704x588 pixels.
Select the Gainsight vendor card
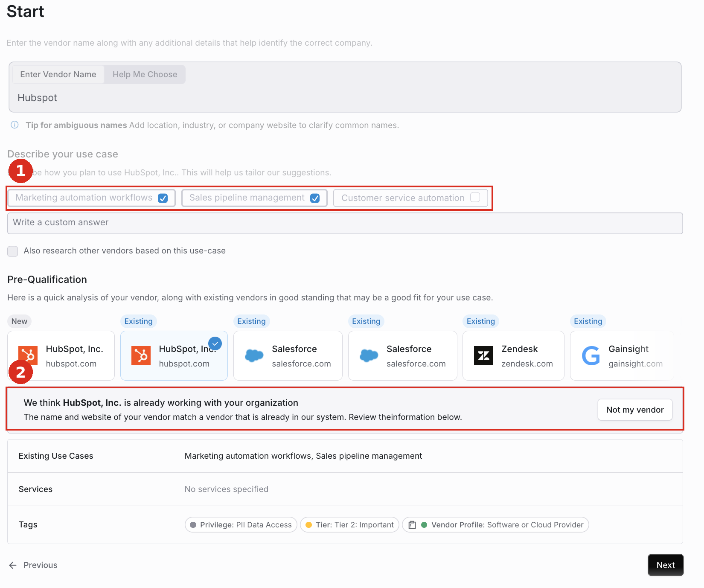pos(622,355)
